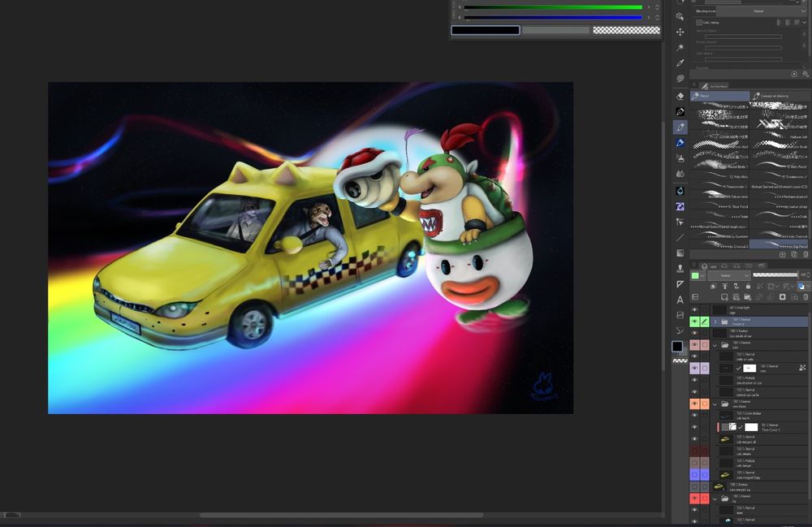812x527 pixels.
Task: Delete sub tool with brush list trash icon
Action: (x=806, y=254)
